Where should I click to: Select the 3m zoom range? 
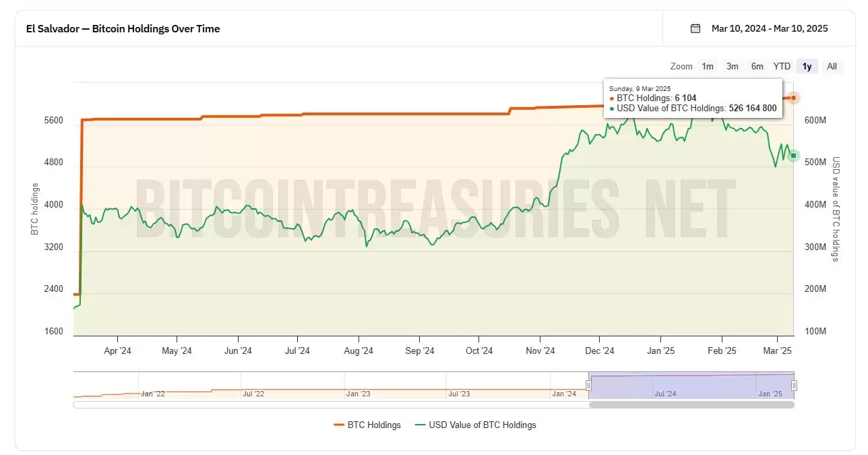pos(732,66)
